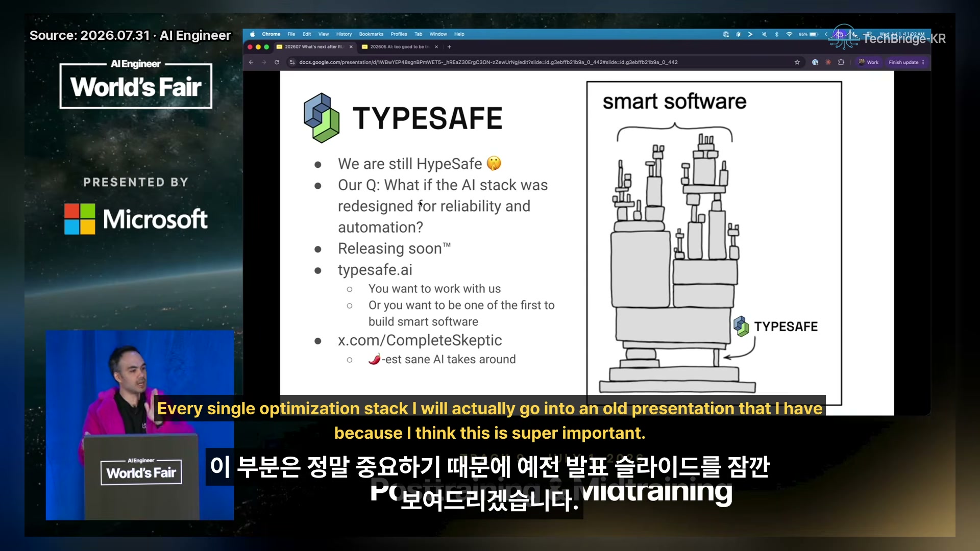The width and height of the screenshot is (980, 551).
Task: Close the "202605 AI: too good" tab
Action: coord(436,47)
